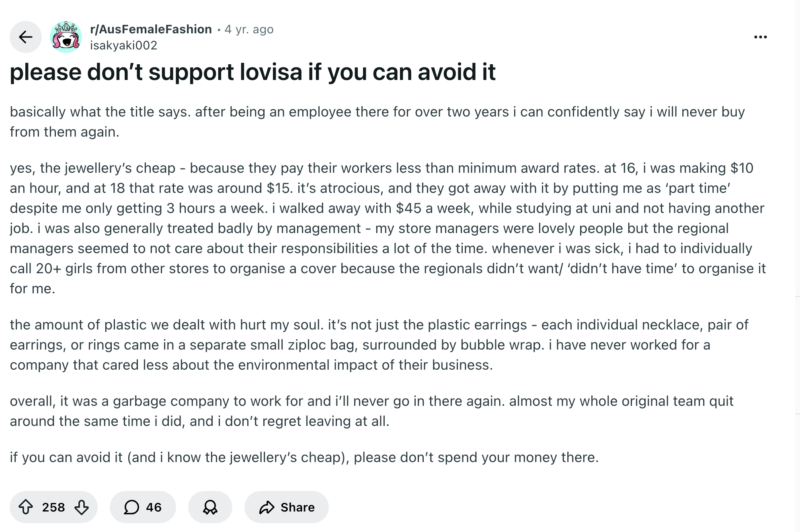Upvote the lovisa post
The image size is (800, 532).
[x=26, y=507]
